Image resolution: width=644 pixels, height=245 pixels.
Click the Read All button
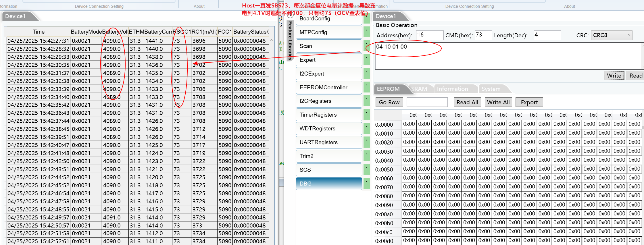[x=467, y=102]
